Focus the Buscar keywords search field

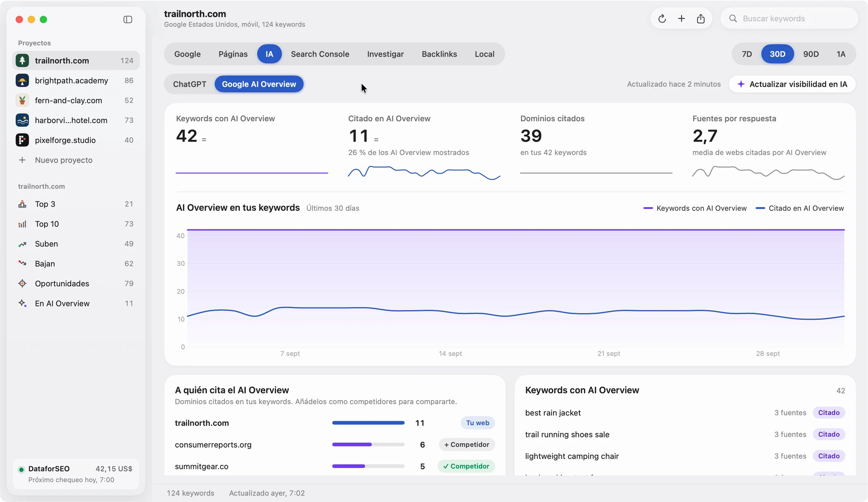point(789,18)
